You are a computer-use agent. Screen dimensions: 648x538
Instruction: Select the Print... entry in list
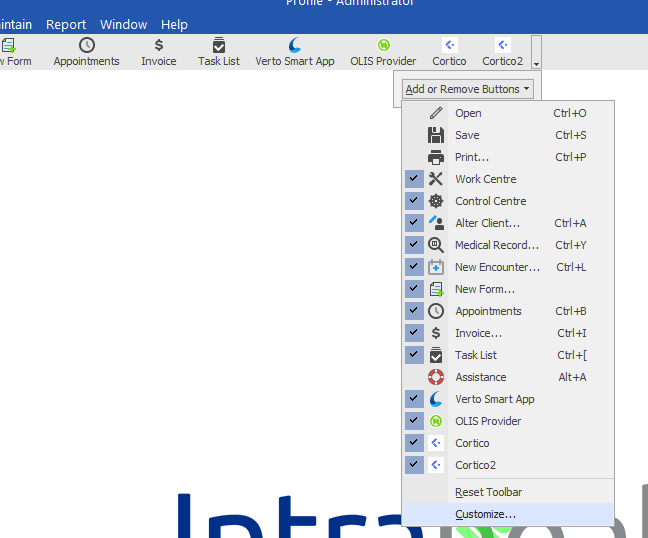[x=471, y=157]
